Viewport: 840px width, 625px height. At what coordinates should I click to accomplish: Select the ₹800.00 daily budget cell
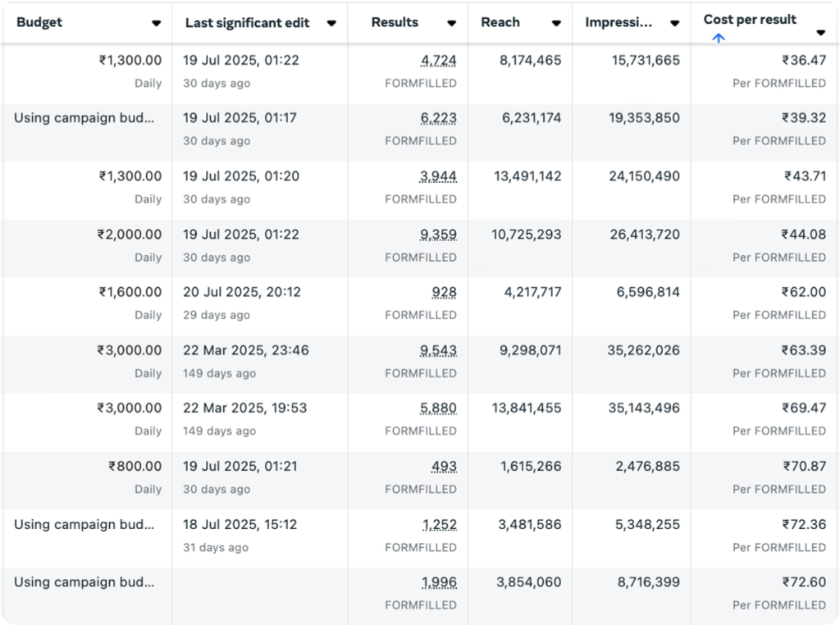pyautogui.click(x=135, y=467)
